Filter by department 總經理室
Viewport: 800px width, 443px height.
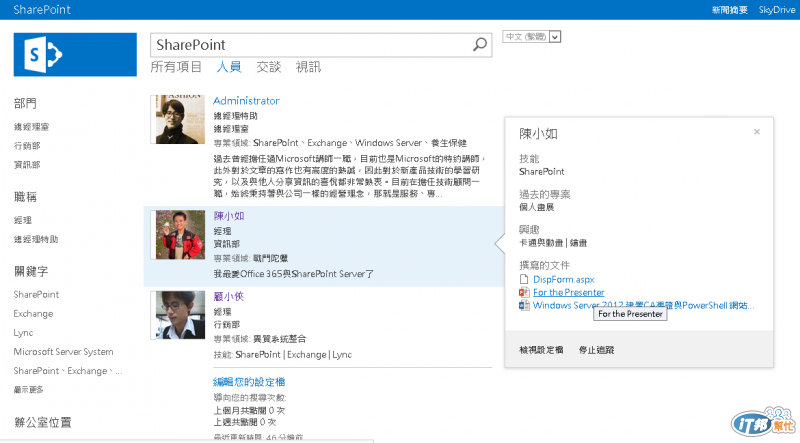pos(31,127)
